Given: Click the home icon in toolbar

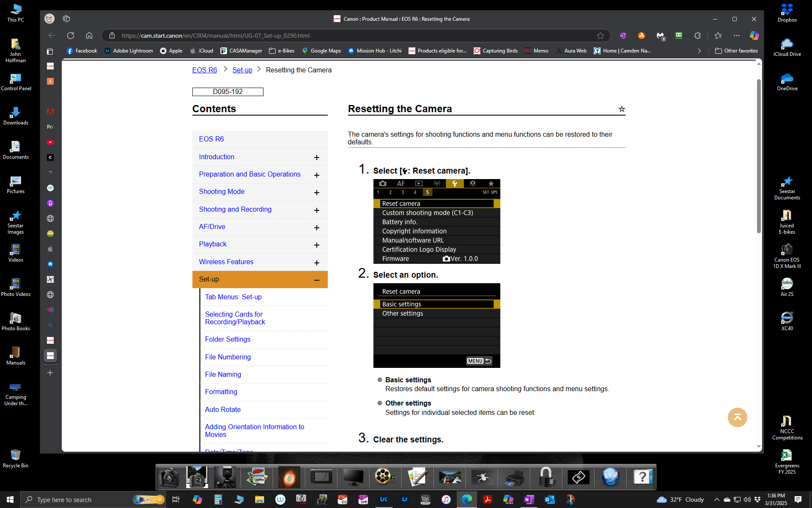Looking at the screenshot, I should tap(89, 36).
